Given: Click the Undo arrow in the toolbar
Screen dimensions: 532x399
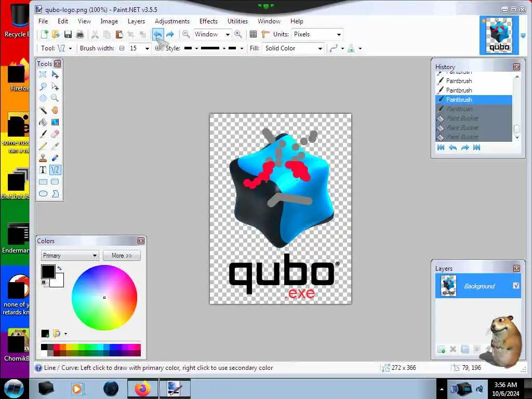Looking at the screenshot, I should tap(158, 34).
